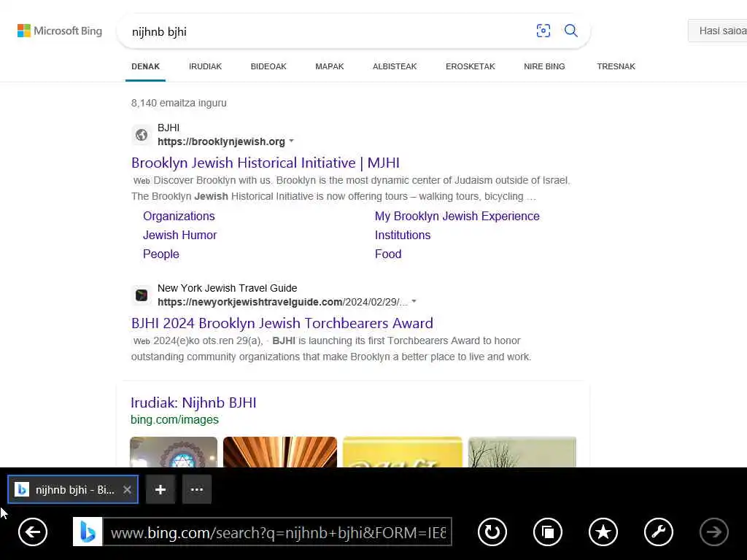
Task: Open page tools wrench icon
Action: pyautogui.click(x=659, y=532)
